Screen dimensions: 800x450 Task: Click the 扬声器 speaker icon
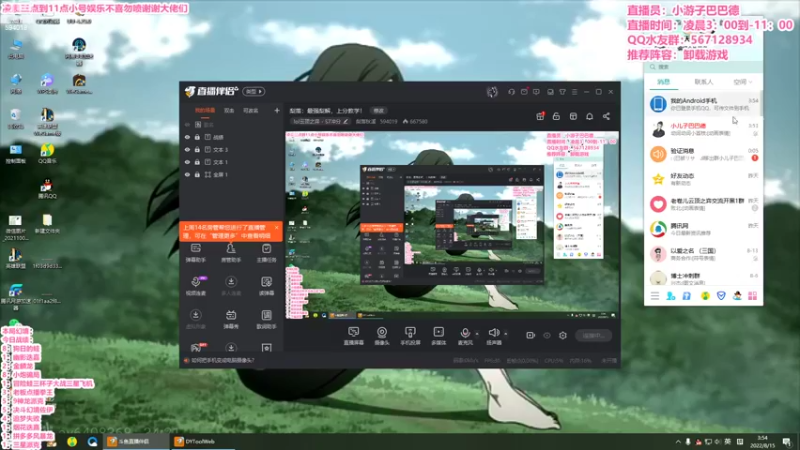[x=493, y=333]
